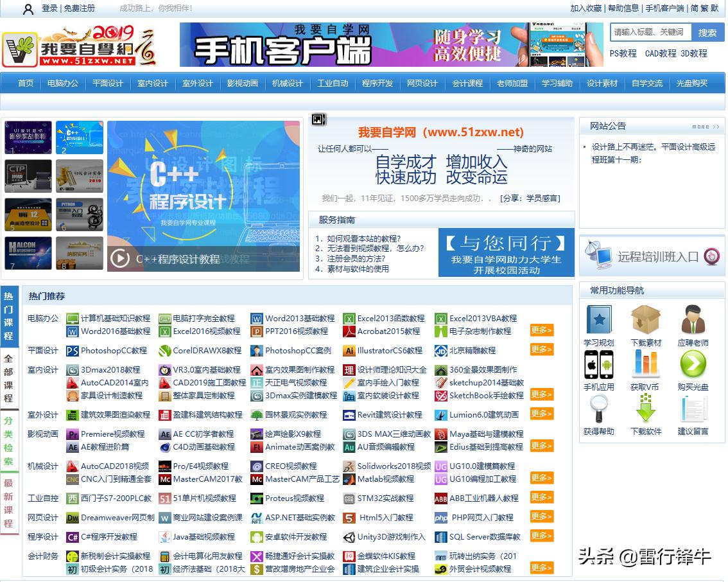This screenshot has width=728, height=582.
Task: Click the 与您同行 campus activity banner
Action: pos(507,252)
